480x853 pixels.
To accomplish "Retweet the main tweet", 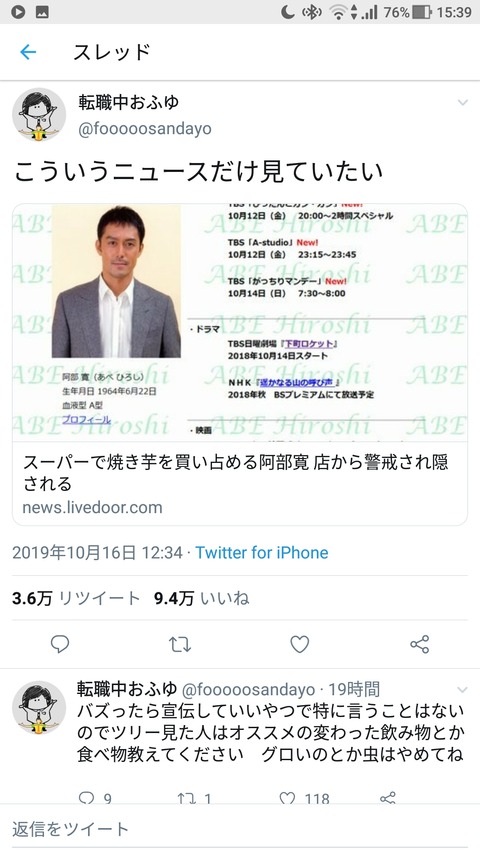I will click(x=180, y=645).
